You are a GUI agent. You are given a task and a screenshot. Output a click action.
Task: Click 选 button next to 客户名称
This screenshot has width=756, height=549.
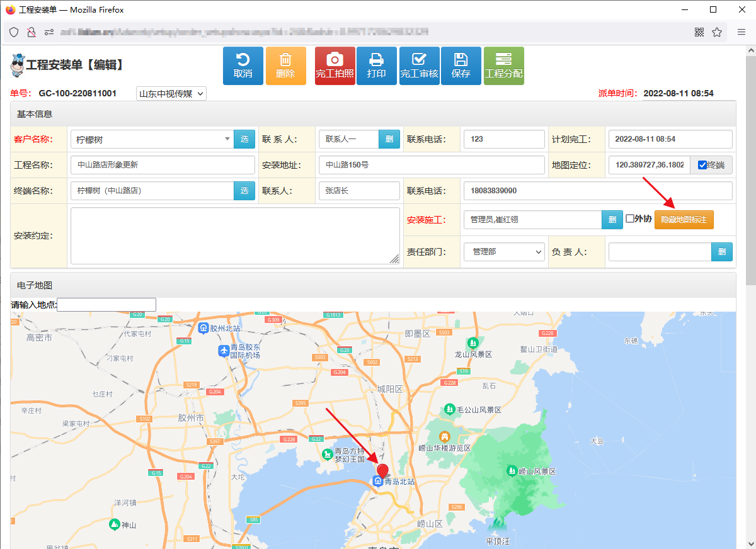(244, 139)
